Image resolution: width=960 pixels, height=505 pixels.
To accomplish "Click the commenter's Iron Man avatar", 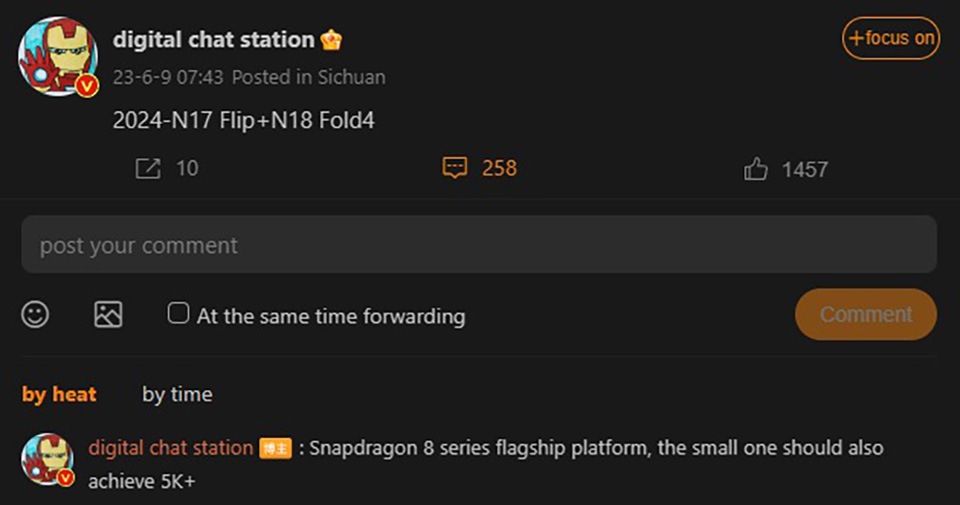I will (x=47, y=459).
